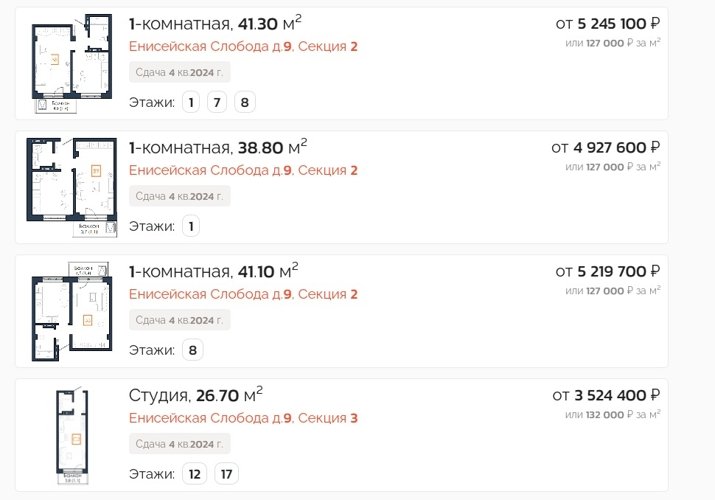Select floor 12 for the studio

click(x=194, y=474)
